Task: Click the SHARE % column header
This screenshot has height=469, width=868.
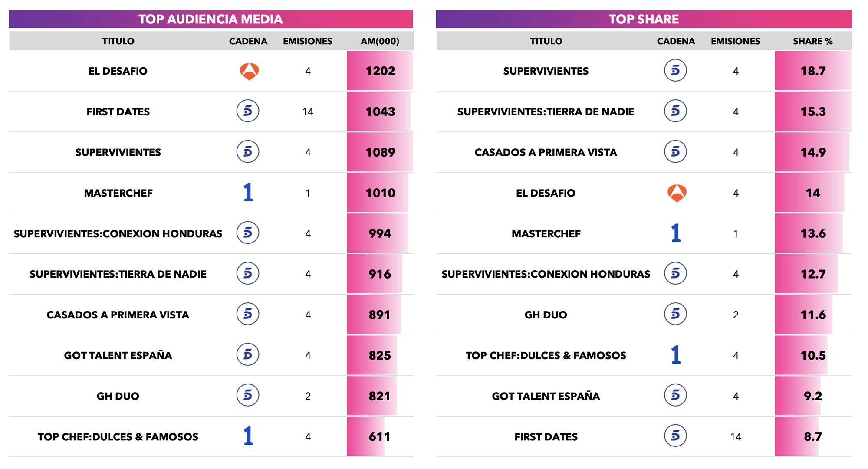Action: pyautogui.click(x=812, y=41)
